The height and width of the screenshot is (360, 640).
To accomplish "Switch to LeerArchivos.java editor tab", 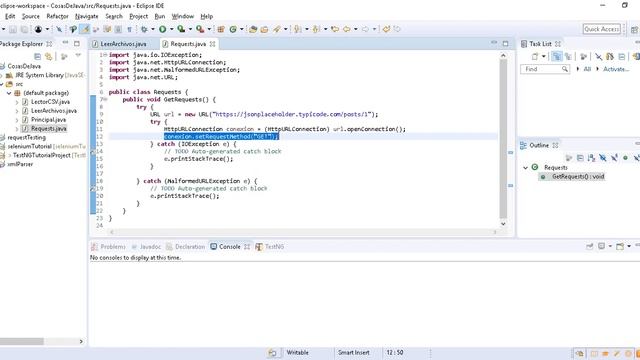I will coord(123,44).
